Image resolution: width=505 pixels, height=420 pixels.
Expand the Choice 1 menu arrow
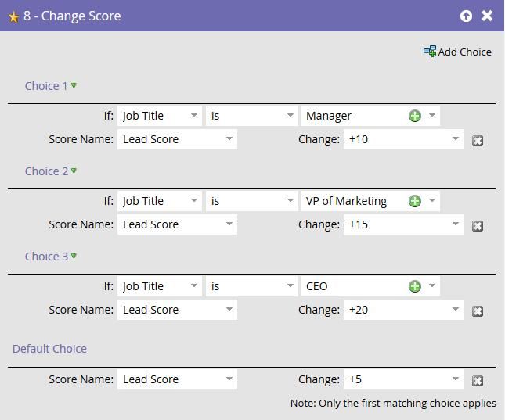(x=74, y=85)
